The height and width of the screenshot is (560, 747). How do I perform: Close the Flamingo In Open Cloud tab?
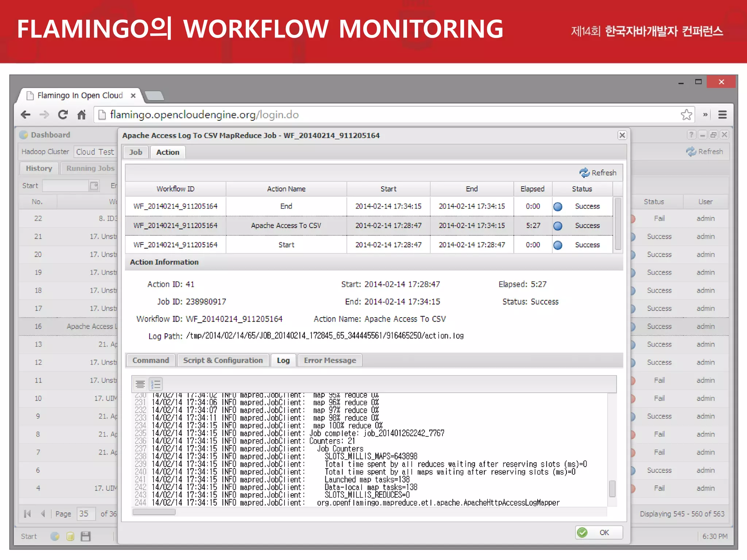pos(133,96)
